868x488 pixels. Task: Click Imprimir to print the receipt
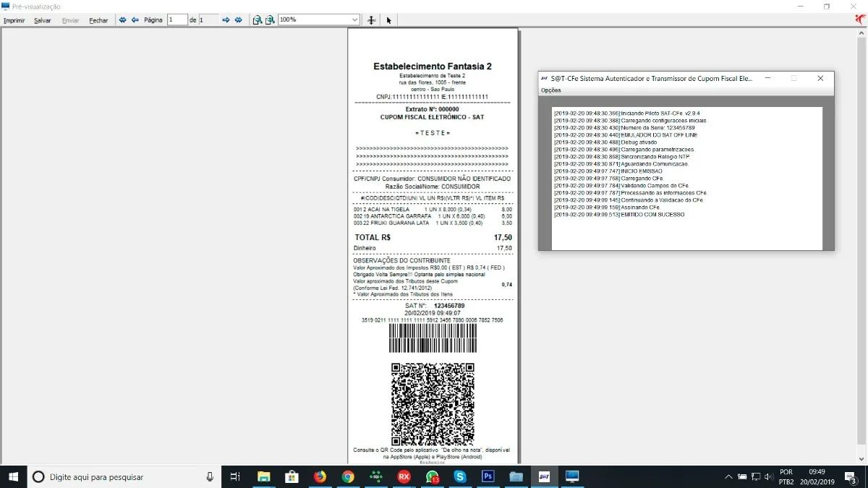(14, 20)
